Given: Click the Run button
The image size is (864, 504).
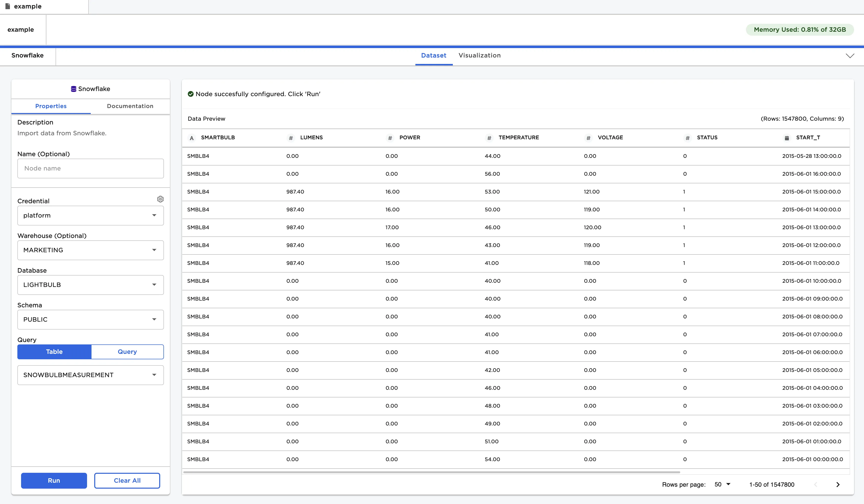Looking at the screenshot, I should [x=54, y=480].
